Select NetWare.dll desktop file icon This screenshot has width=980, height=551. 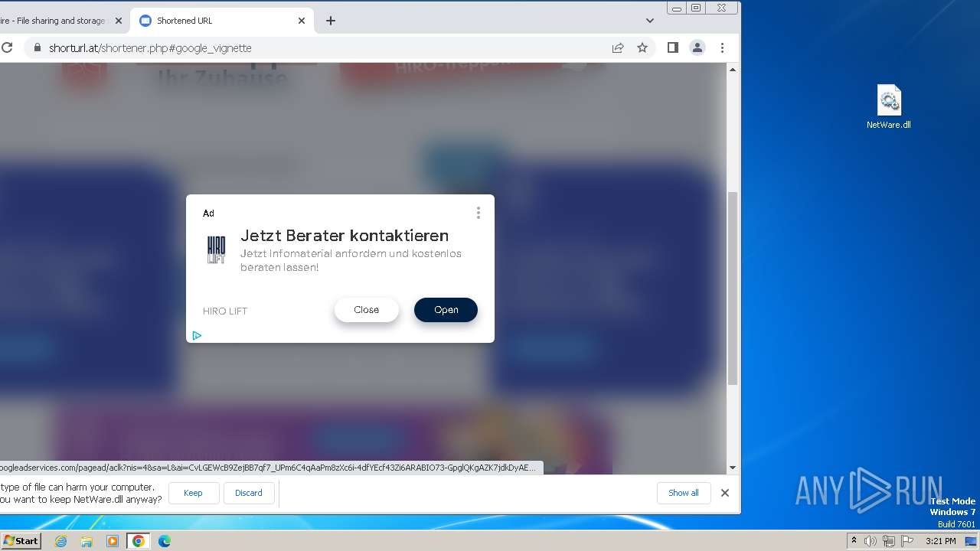click(889, 107)
